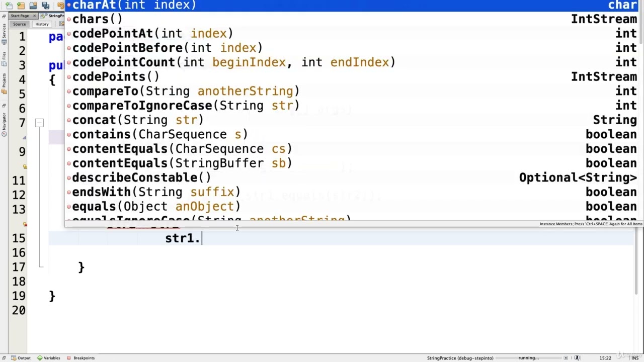Select contentEquals(StringBuffer sb) entry
This screenshot has width=644, height=362.
click(x=352, y=163)
